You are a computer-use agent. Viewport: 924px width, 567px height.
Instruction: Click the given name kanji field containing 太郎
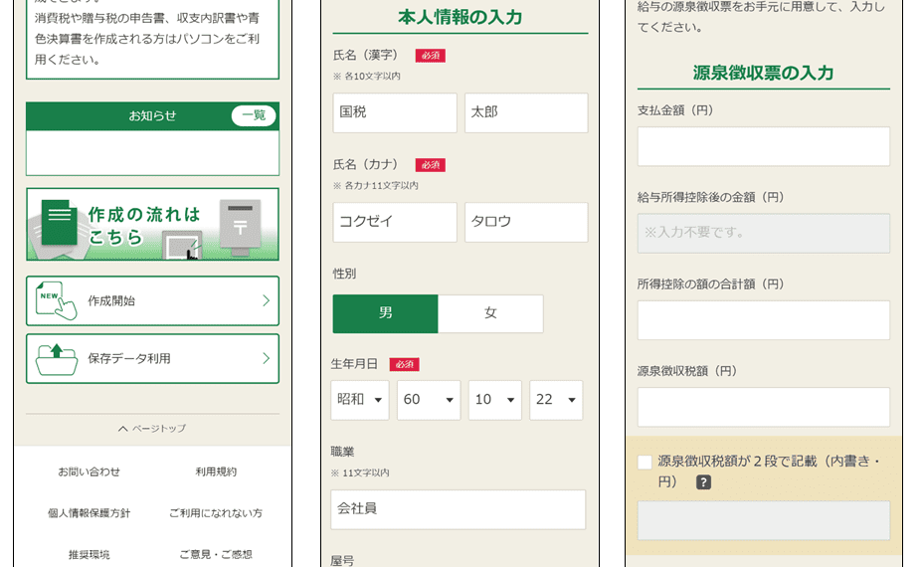coord(526,112)
